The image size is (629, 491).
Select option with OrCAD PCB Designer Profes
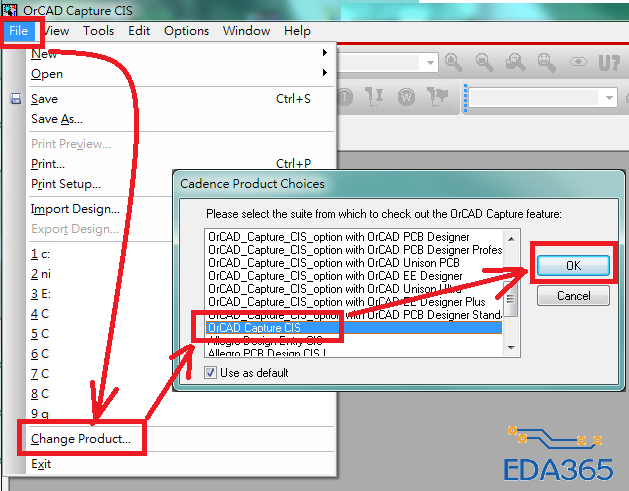354,250
